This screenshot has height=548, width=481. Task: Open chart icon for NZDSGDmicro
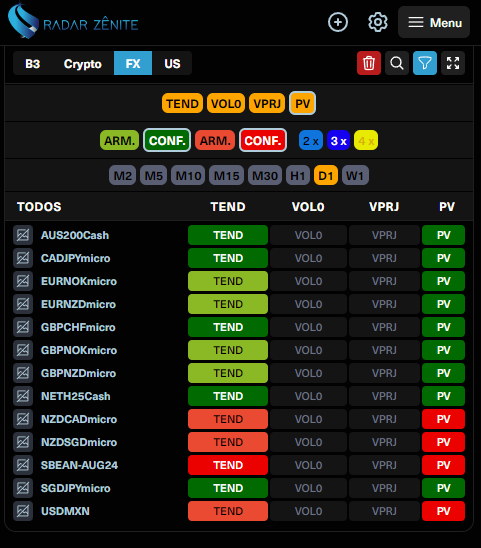click(23, 442)
